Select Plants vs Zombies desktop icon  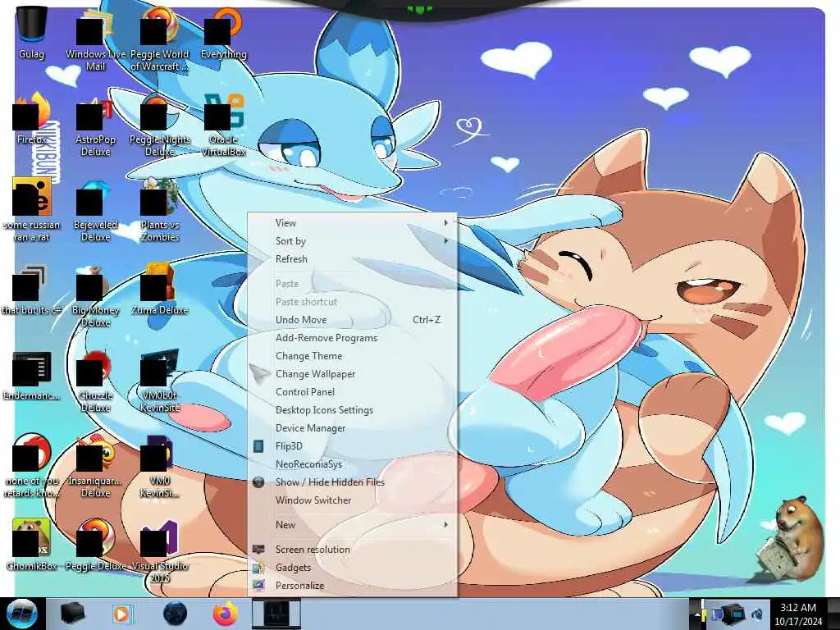tap(160, 212)
